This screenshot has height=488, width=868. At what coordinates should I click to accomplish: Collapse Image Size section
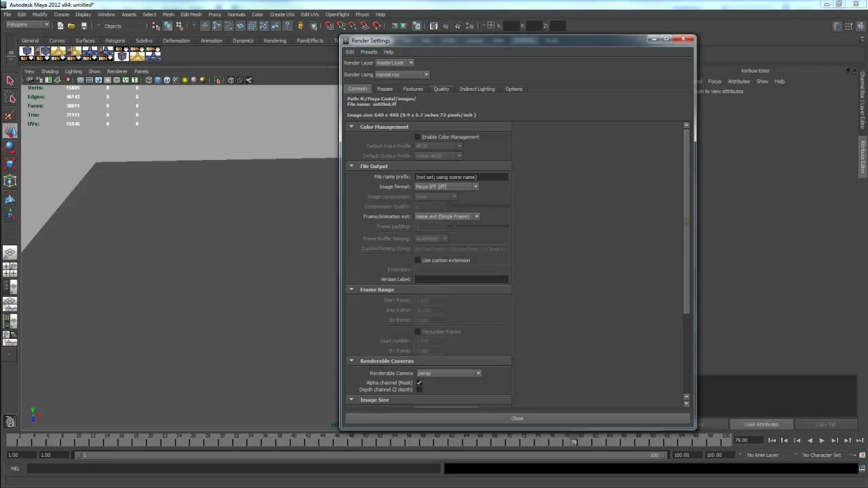[x=351, y=400]
